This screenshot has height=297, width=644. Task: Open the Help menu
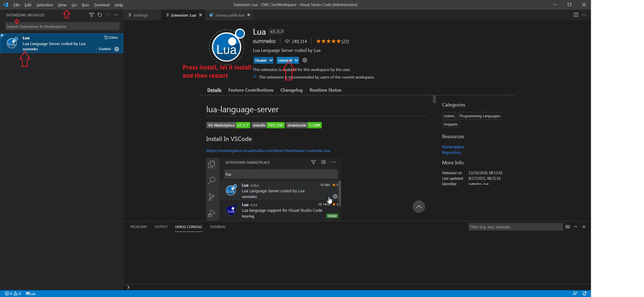pyautogui.click(x=119, y=5)
